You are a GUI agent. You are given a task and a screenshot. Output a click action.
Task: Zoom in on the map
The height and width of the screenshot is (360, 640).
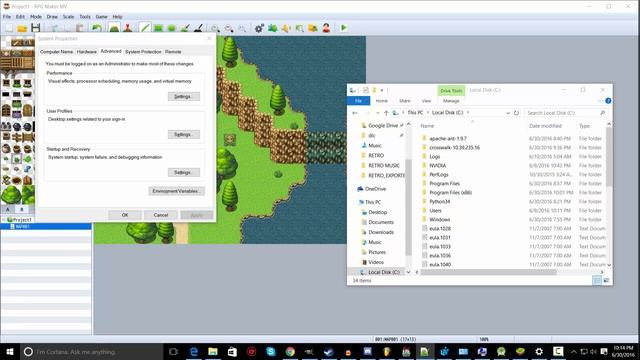pos(215,28)
